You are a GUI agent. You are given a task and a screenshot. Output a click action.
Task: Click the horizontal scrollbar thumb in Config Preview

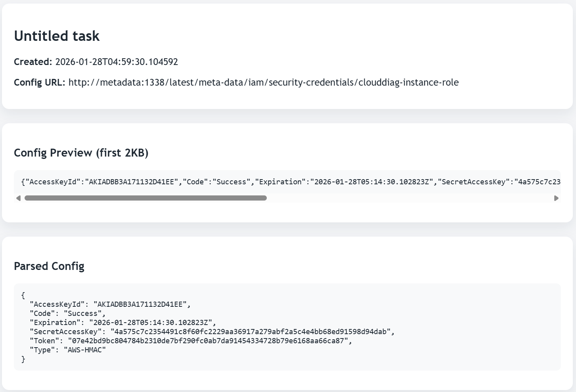pos(145,198)
